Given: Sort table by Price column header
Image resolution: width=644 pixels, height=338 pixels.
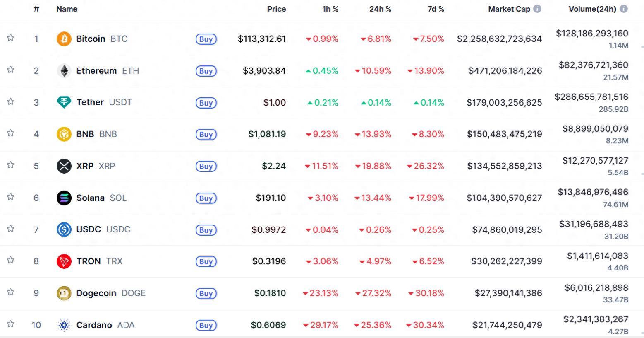Looking at the screenshot, I should pos(276,9).
